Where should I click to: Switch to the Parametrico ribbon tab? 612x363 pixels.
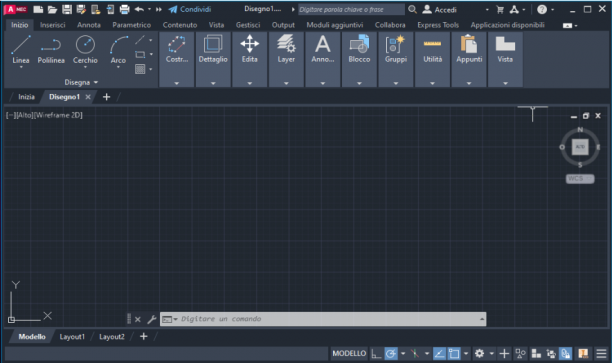tap(132, 25)
